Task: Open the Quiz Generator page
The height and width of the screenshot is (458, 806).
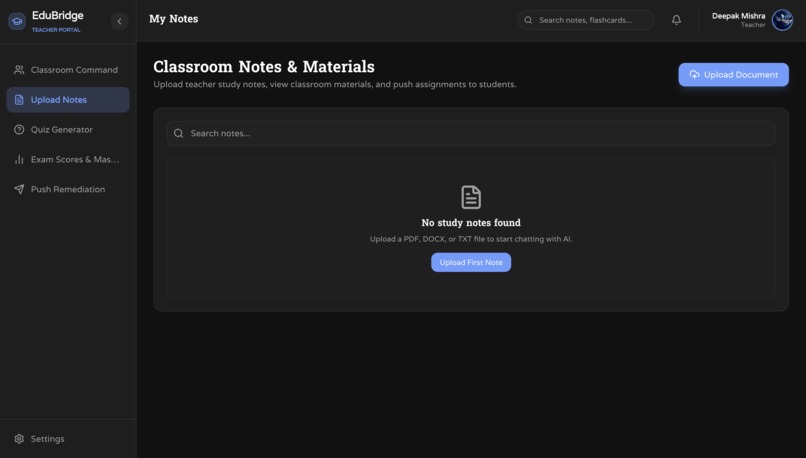Action: click(x=68, y=130)
